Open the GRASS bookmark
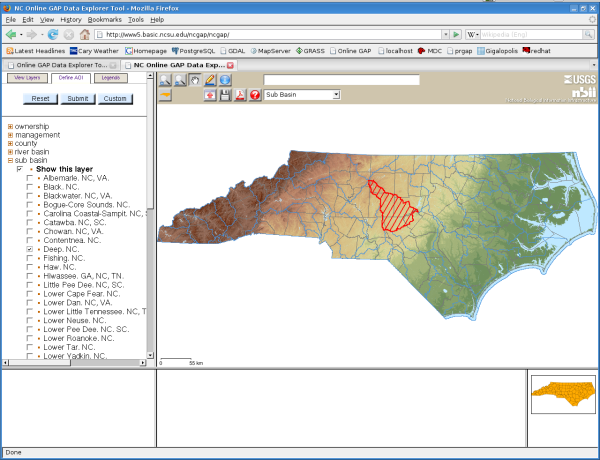This screenshot has height=460, width=600. [310, 51]
